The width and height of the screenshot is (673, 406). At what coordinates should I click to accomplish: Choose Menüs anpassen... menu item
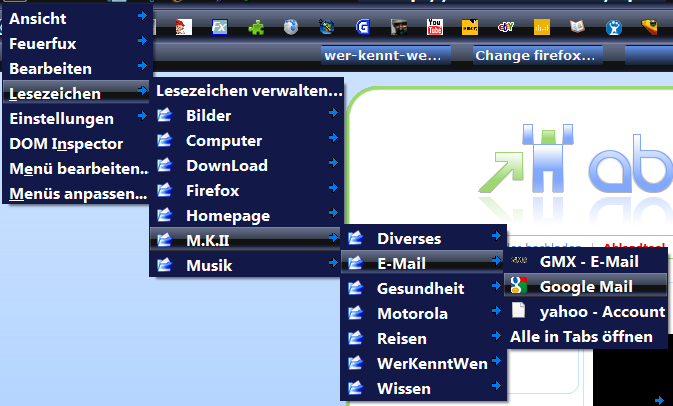(76, 194)
